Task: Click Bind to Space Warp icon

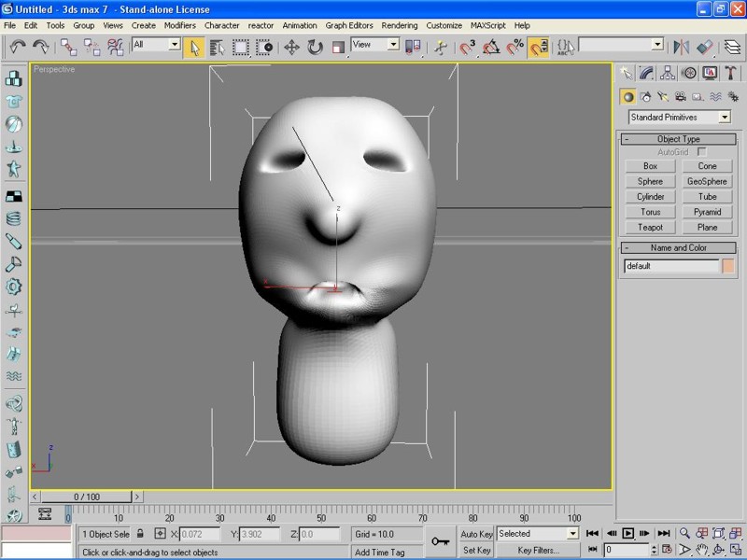Action: [x=115, y=47]
